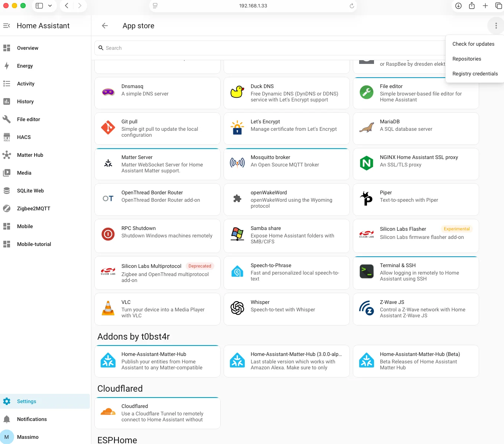
Task: Open the Home-Assistant-Matter-Hub stable card
Action: (157, 361)
